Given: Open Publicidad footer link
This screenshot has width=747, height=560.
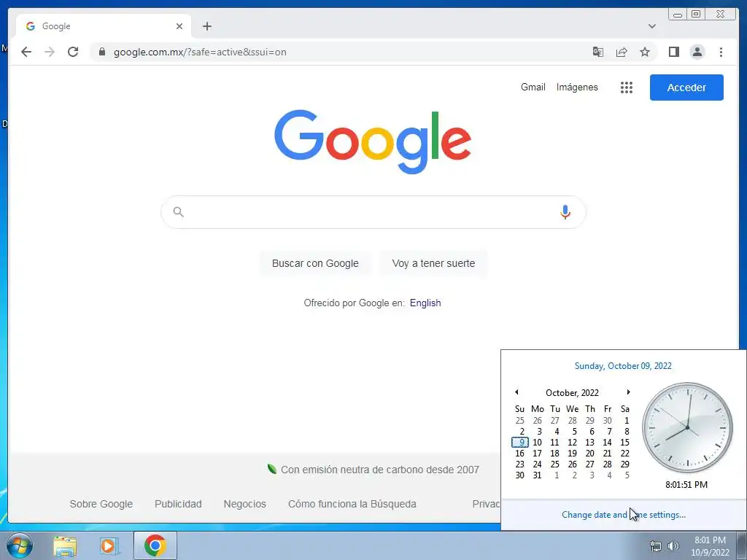Looking at the screenshot, I should point(178,504).
